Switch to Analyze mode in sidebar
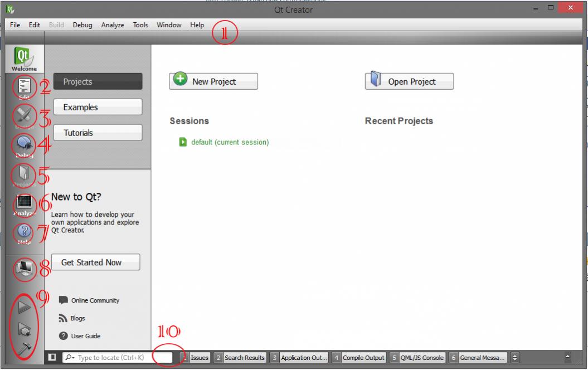 tap(25, 203)
